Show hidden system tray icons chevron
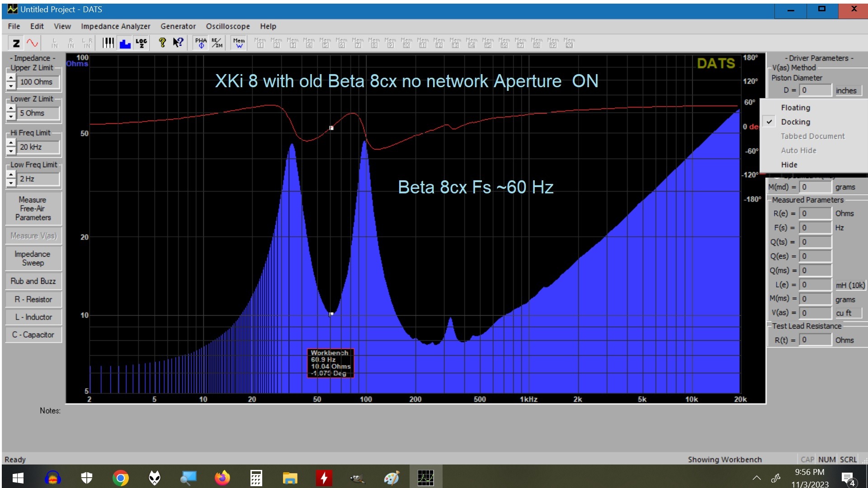This screenshot has width=868, height=488. 756,478
